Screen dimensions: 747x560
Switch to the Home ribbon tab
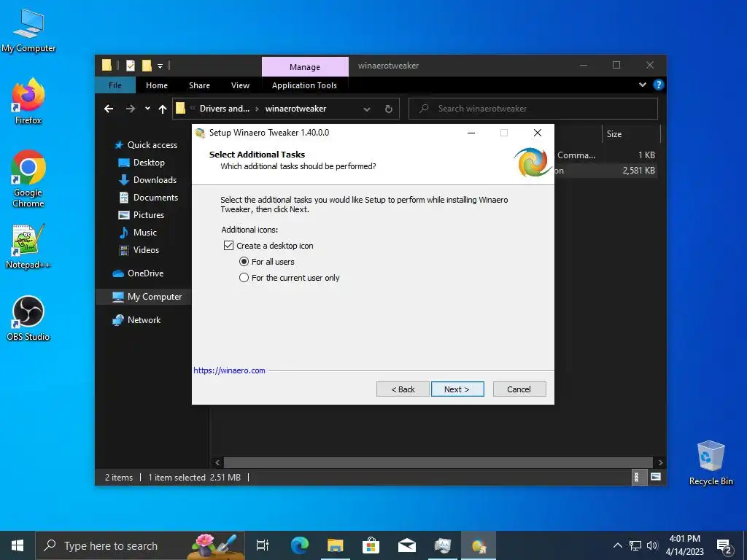pyautogui.click(x=157, y=85)
